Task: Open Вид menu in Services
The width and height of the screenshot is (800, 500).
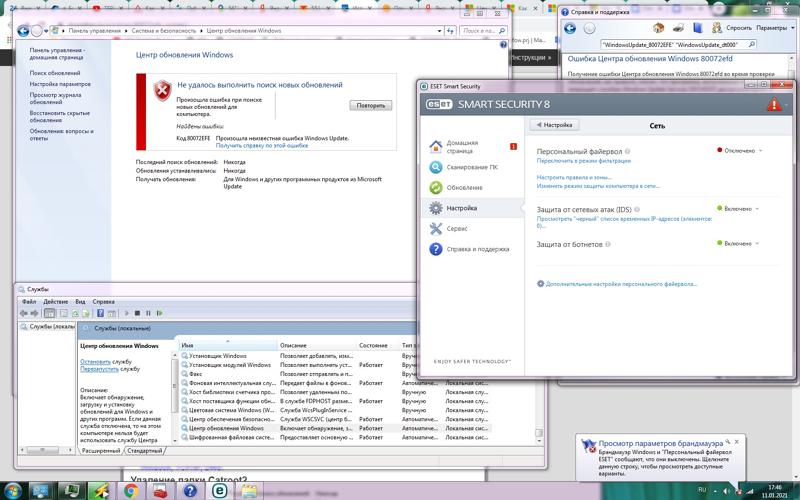Action: tap(80, 302)
